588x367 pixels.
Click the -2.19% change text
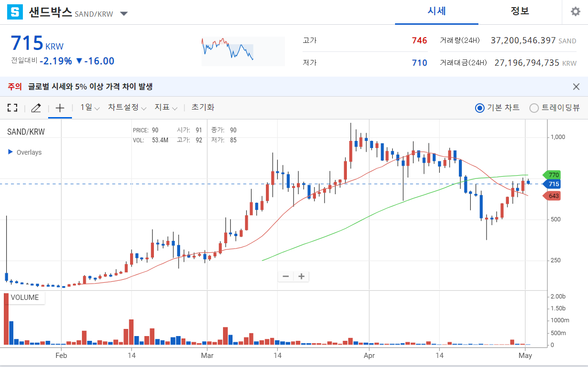[x=56, y=61]
